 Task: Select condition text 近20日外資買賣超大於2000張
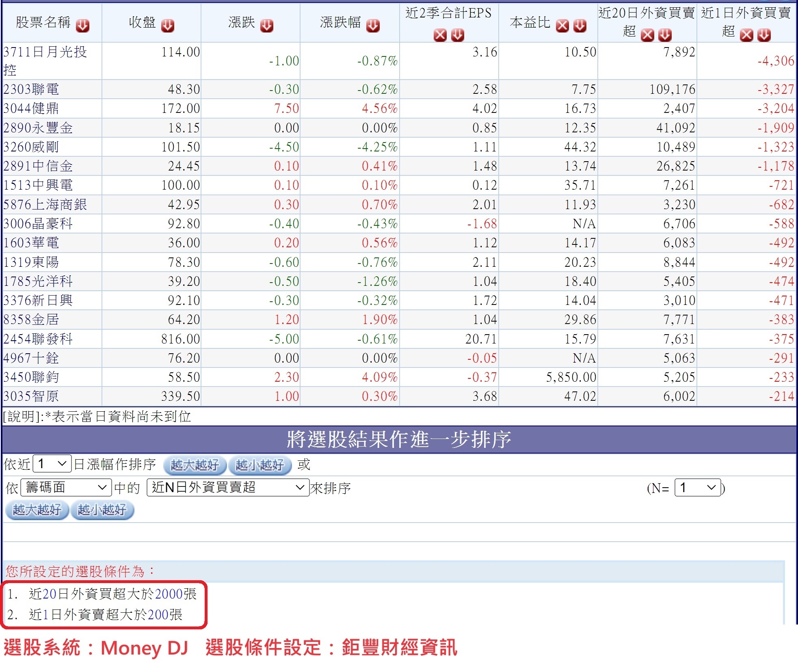click(112, 594)
